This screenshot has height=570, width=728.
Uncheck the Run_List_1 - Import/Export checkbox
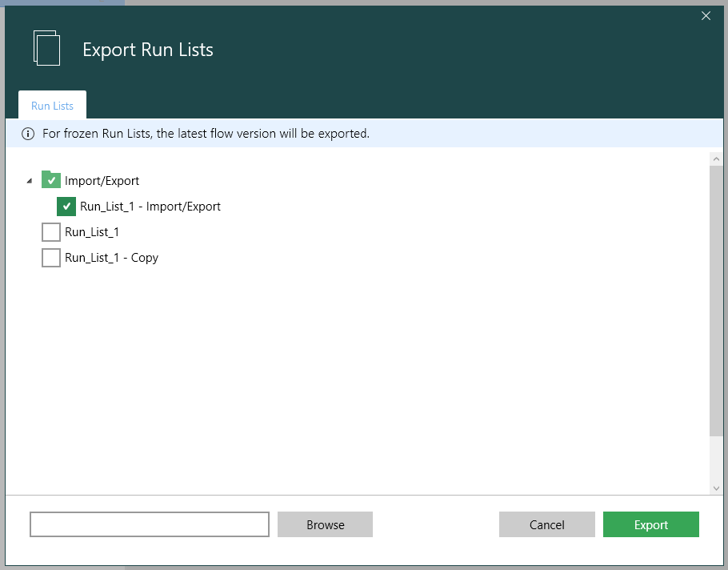(x=66, y=206)
